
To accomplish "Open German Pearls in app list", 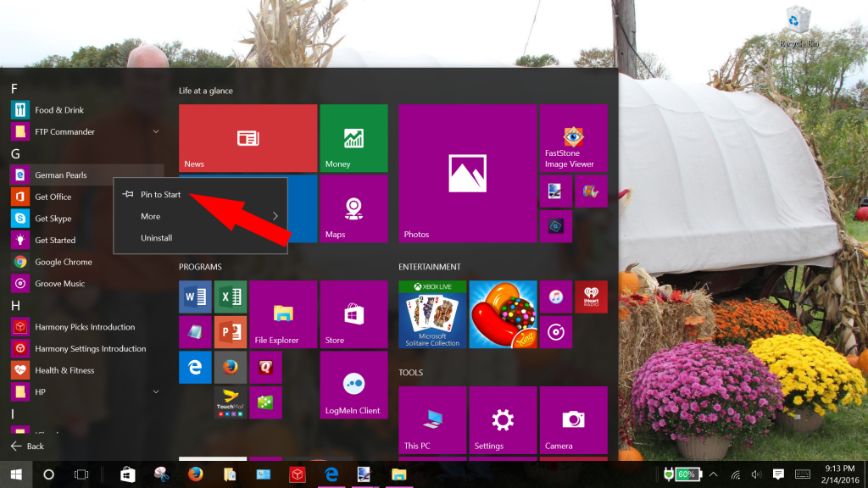I will [x=87, y=175].
